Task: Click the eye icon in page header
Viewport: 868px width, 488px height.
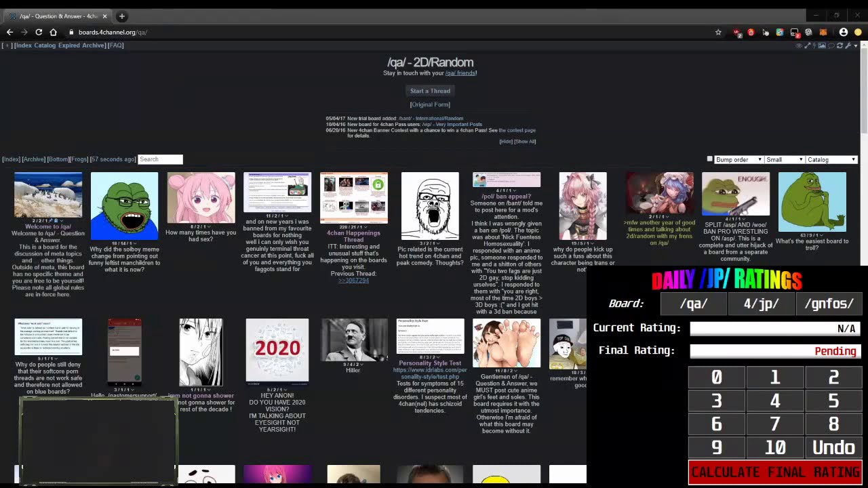Action: [799, 45]
